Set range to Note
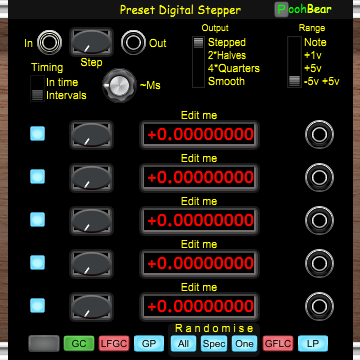The image size is (360, 360). [x=315, y=42]
